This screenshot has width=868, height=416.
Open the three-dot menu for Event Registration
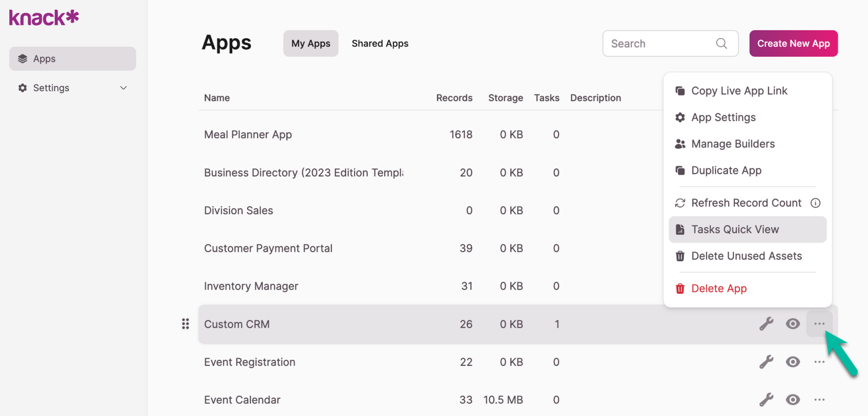pyautogui.click(x=819, y=362)
